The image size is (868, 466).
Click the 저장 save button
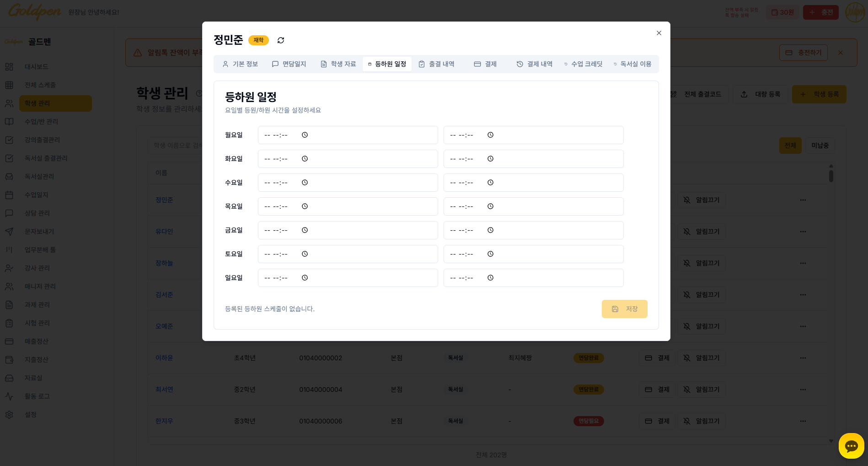tap(624, 309)
